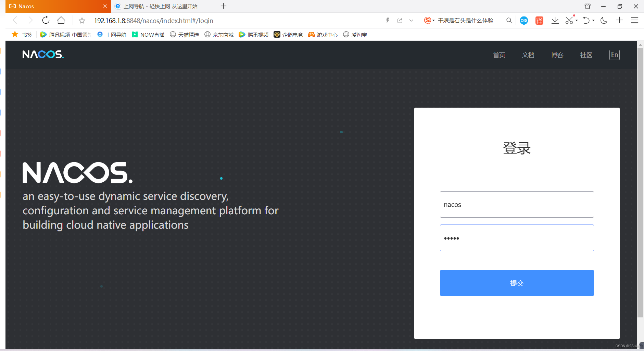Open 首页 in Nacos navigation

pos(499,55)
